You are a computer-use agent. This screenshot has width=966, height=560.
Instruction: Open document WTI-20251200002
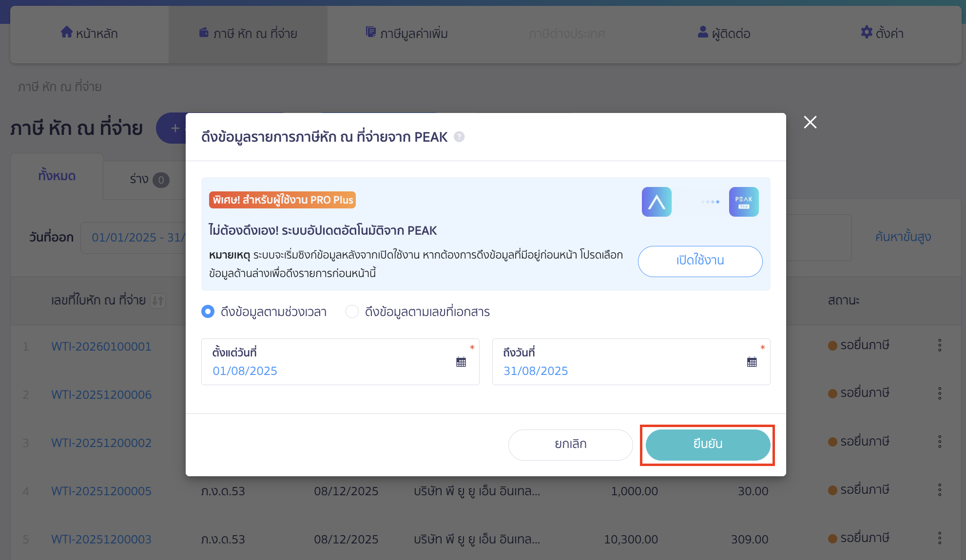[x=101, y=443]
